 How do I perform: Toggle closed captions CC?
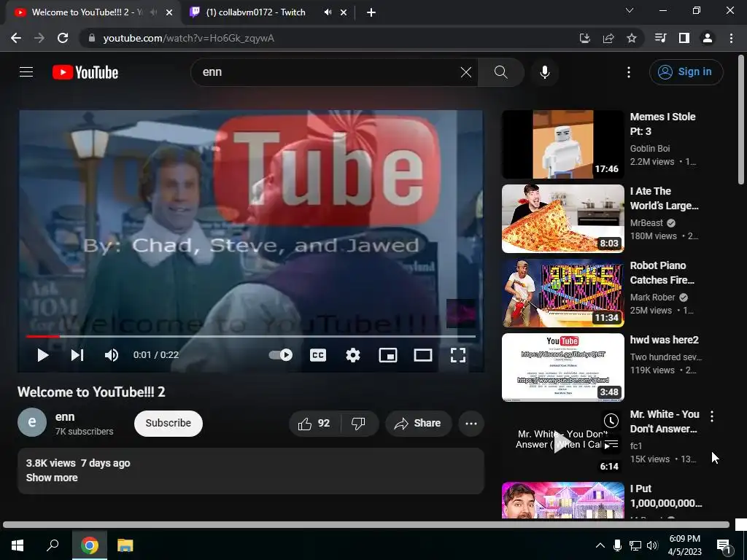[x=318, y=355]
